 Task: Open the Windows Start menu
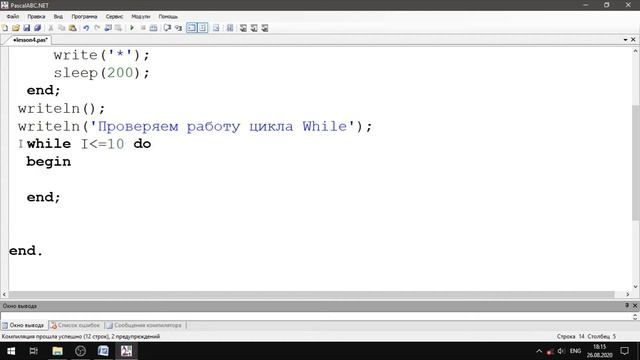click(x=11, y=351)
